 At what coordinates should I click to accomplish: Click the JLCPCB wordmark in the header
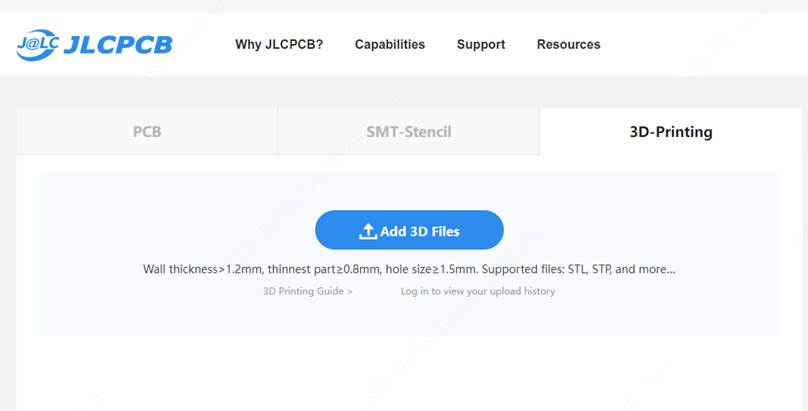(118, 45)
